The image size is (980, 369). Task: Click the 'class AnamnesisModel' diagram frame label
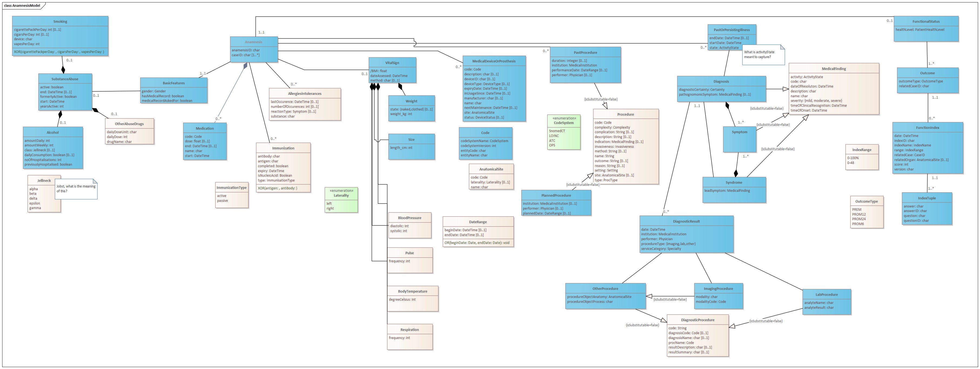tap(22, 5)
